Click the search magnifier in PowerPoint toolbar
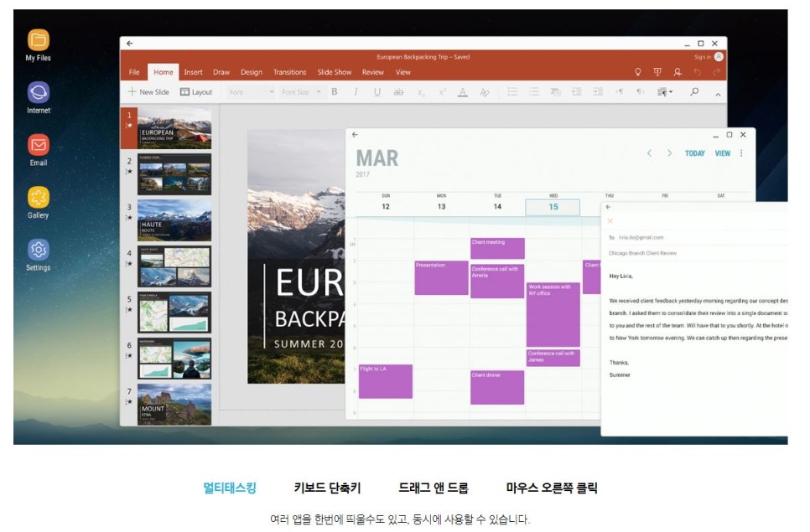 tap(694, 92)
